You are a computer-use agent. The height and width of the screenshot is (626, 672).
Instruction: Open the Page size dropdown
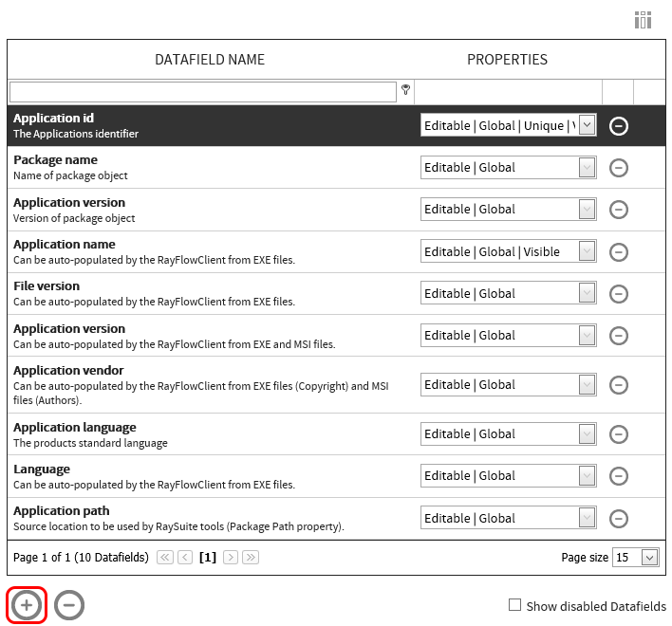[x=649, y=558]
